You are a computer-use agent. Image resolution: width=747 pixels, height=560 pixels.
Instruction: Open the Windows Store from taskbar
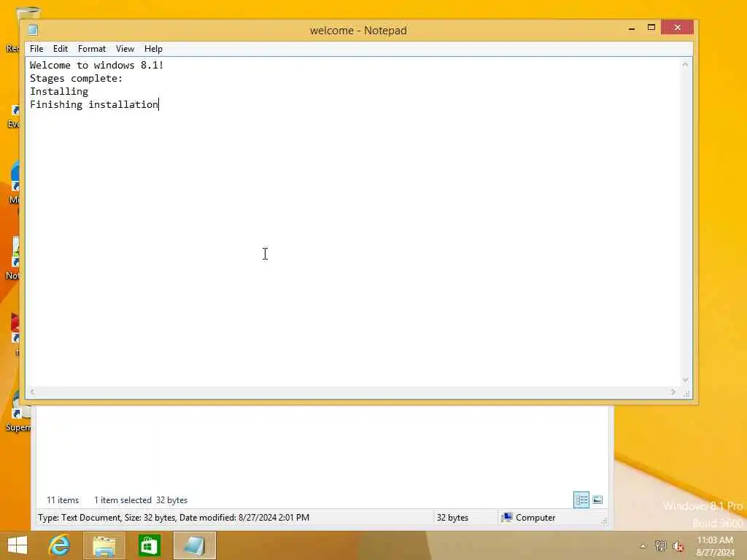click(x=149, y=545)
